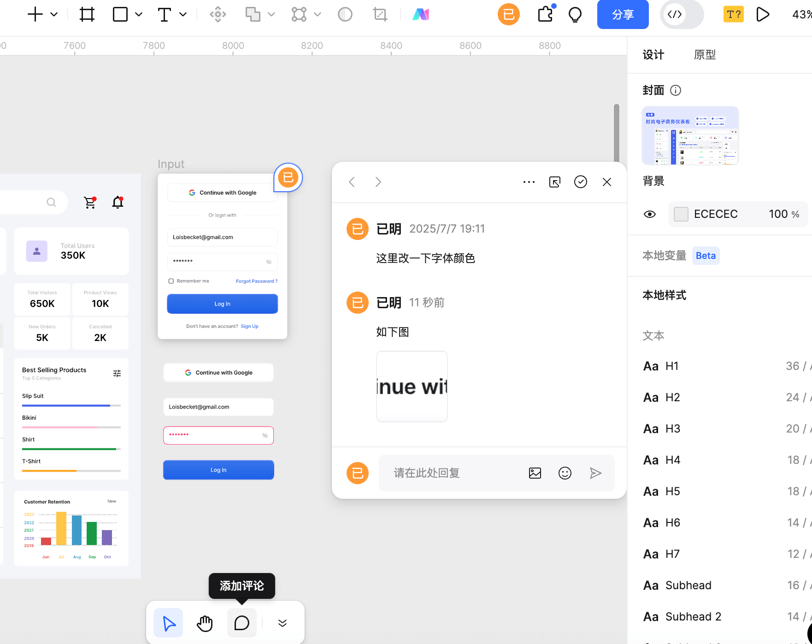
Task: Select the add comment speech bubble tool
Action: [242, 623]
